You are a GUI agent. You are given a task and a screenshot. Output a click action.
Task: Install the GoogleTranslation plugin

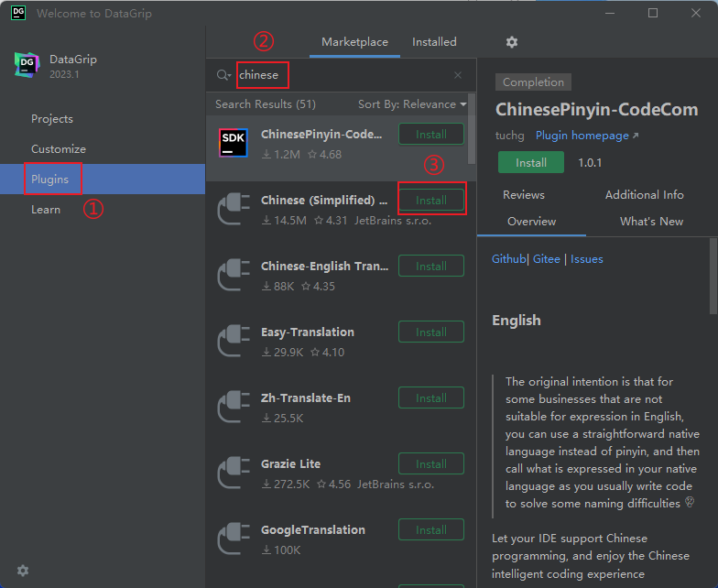click(430, 529)
